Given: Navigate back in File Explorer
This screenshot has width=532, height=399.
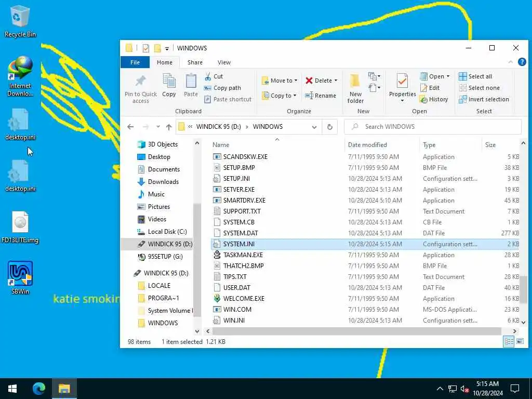Looking at the screenshot, I should pyautogui.click(x=130, y=127).
